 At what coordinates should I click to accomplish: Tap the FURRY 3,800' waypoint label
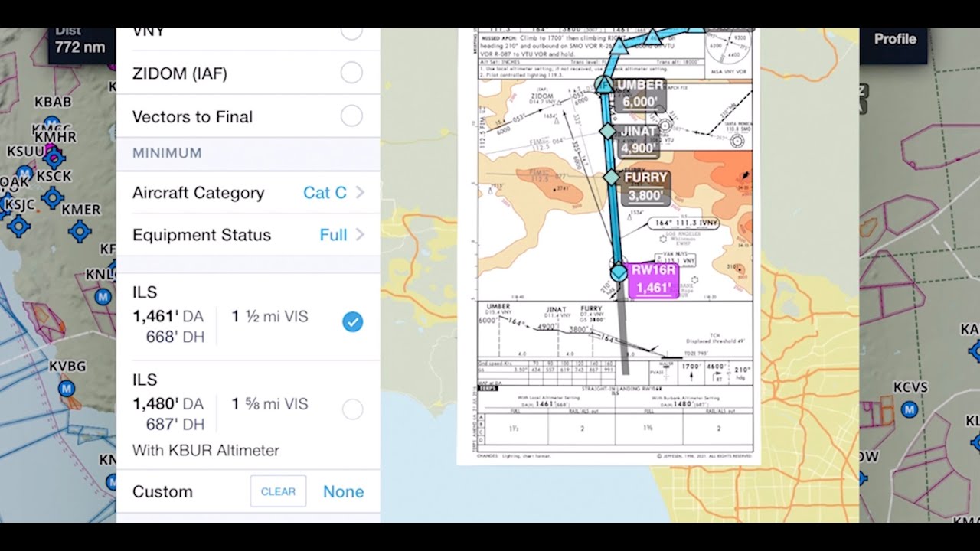click(646, 186)
